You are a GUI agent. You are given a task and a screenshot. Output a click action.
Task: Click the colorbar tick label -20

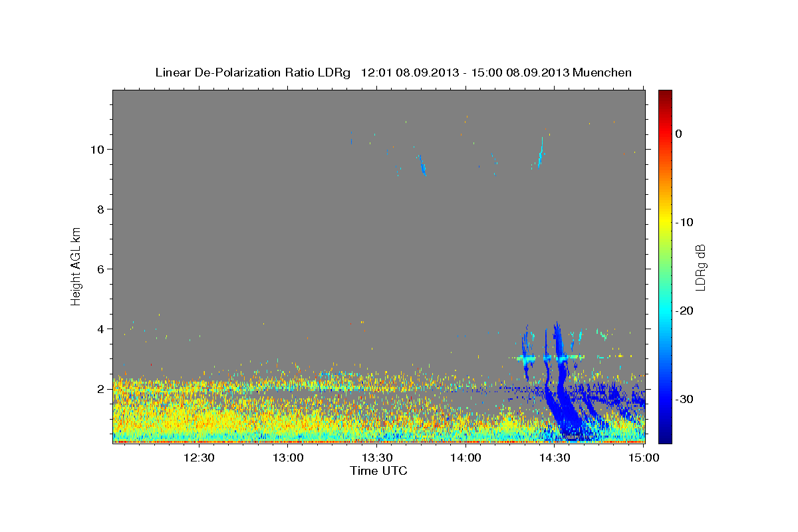click(x=685, y=311)
